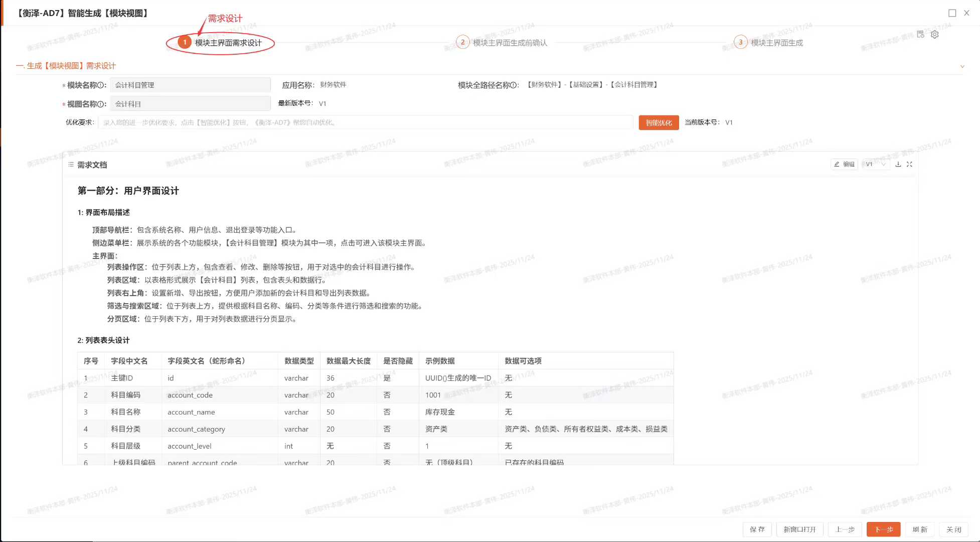Collapse the 生成模块视图需求设计 section
This screenshot has height=542, width=980.
(962, 66)
